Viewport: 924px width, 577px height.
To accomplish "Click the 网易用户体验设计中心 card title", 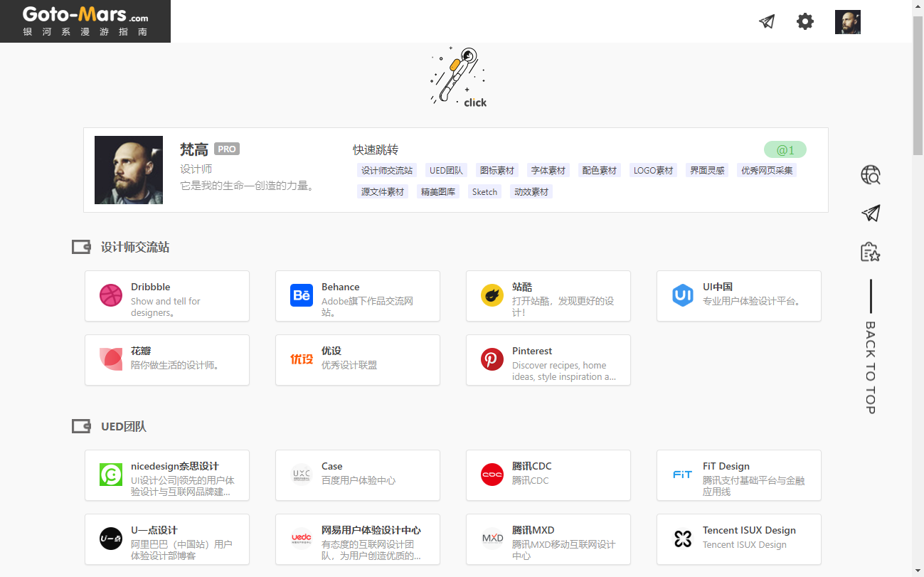I will click(371, 530).
